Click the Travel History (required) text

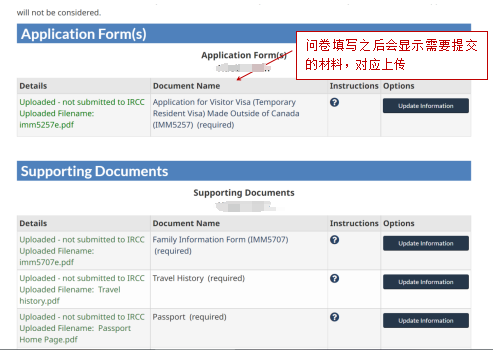[199, 278]
